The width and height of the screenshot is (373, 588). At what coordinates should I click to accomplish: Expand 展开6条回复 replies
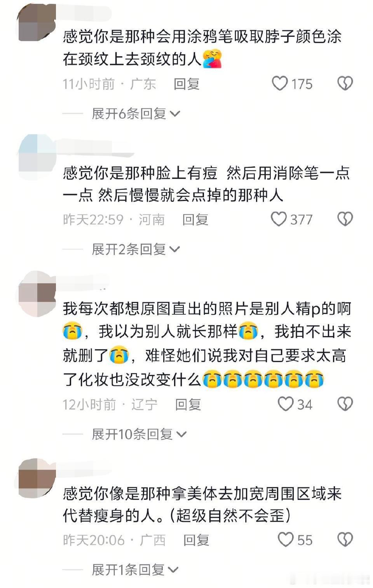[136, 113]
